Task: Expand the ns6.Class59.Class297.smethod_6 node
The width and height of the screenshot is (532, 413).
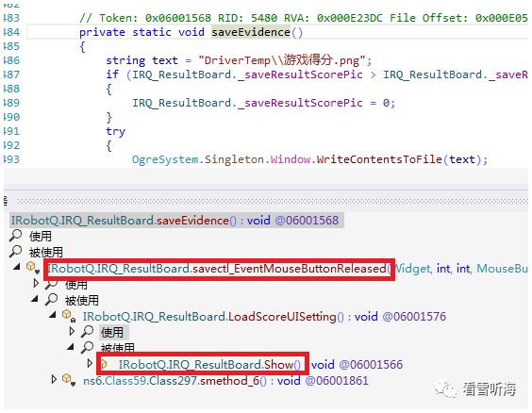Action: (x=54, y=379)
